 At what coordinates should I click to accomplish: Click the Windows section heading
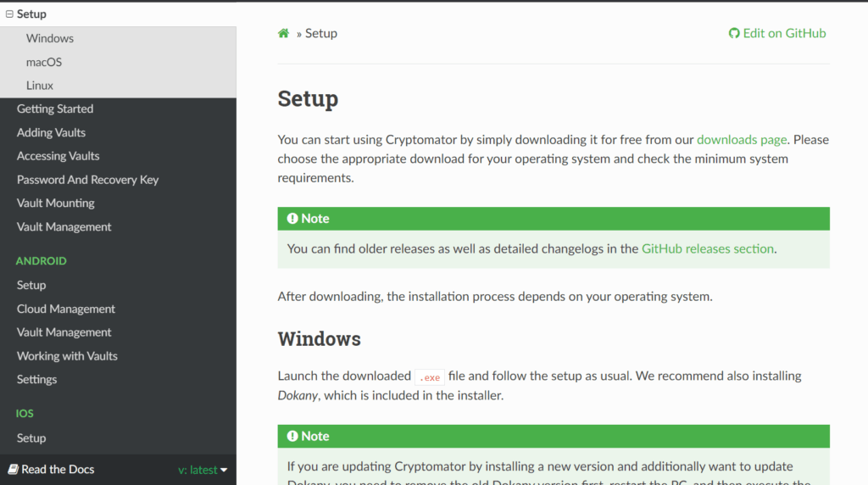point(319,339)
